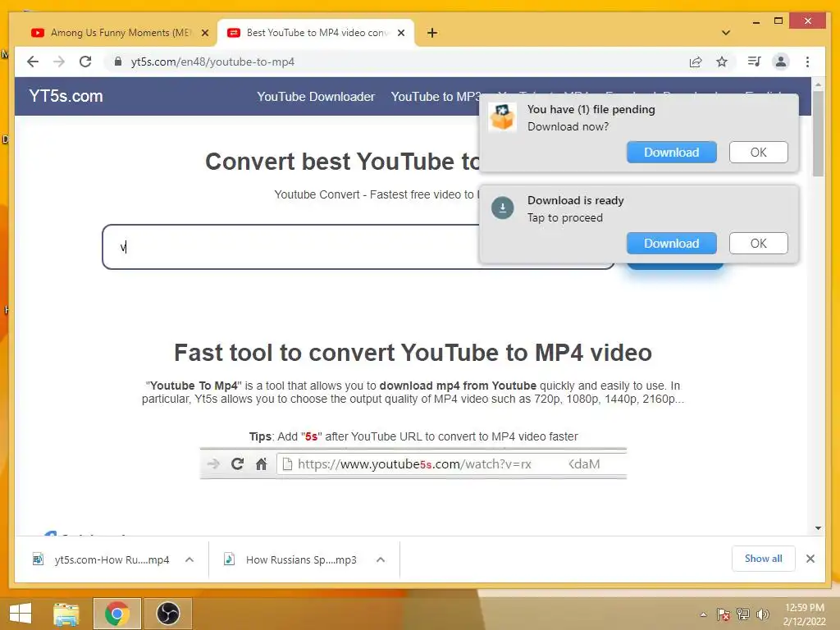Click the scrollbar down arrow

click(818, 528)
